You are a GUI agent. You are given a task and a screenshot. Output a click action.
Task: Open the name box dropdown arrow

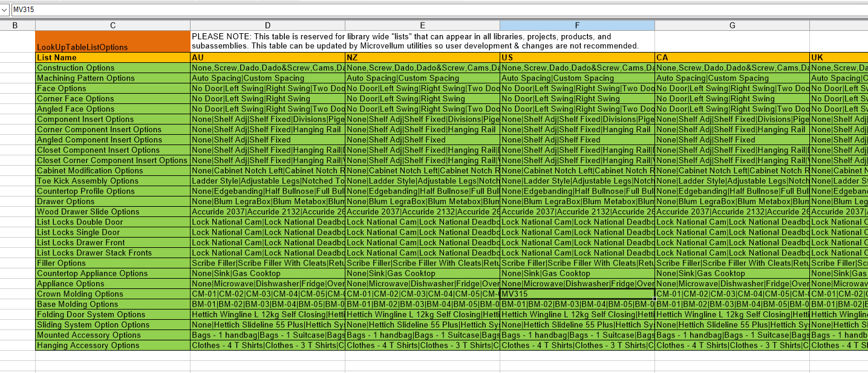click(4, 10)
